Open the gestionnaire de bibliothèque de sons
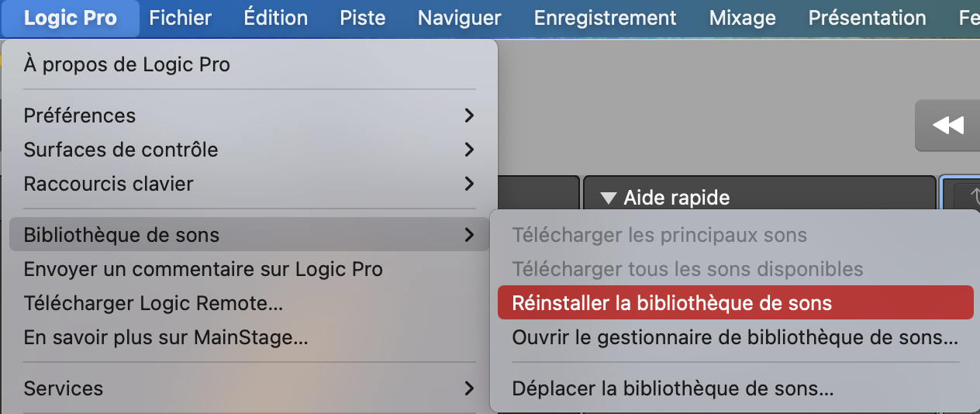This screenshot has height=414, width=980. (x=734, y=338)
